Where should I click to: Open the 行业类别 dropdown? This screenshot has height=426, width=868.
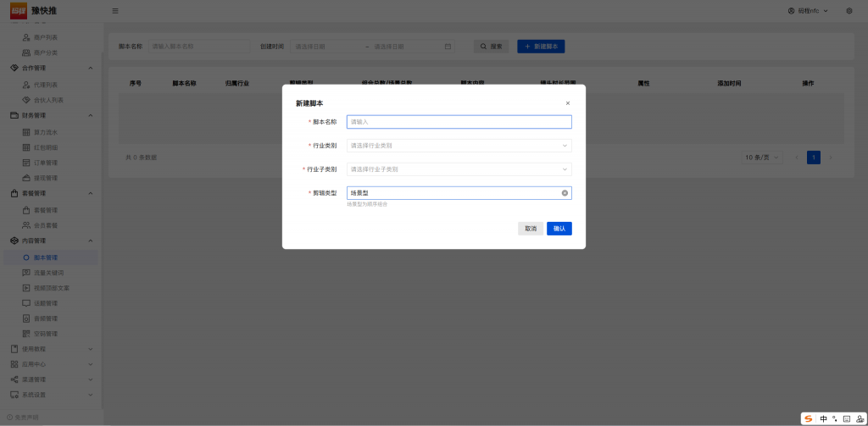coord(459,146)
